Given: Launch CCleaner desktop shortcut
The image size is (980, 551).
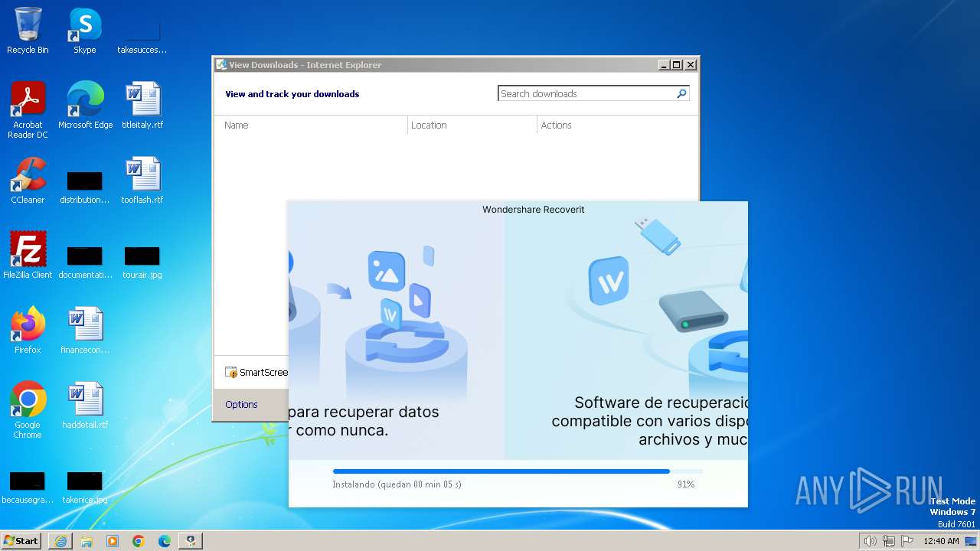Looking at the screenshot, I should [x=28, y=180].
